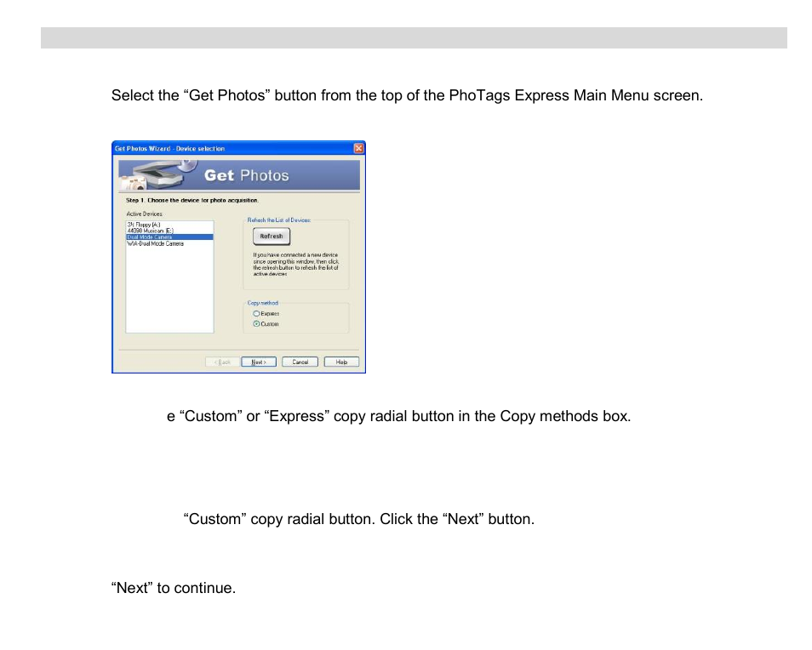Click the Refresh devices button
812x650 pixels.
(272, 236)
